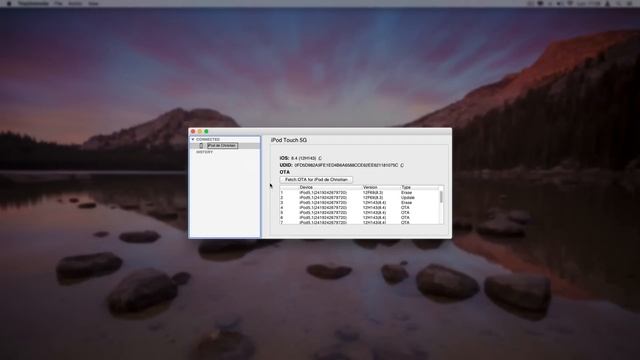Click the Fetch OTA for iPod de Christian button
The height and width of the screenshot is (360, 640).
[x=316, y=180]
